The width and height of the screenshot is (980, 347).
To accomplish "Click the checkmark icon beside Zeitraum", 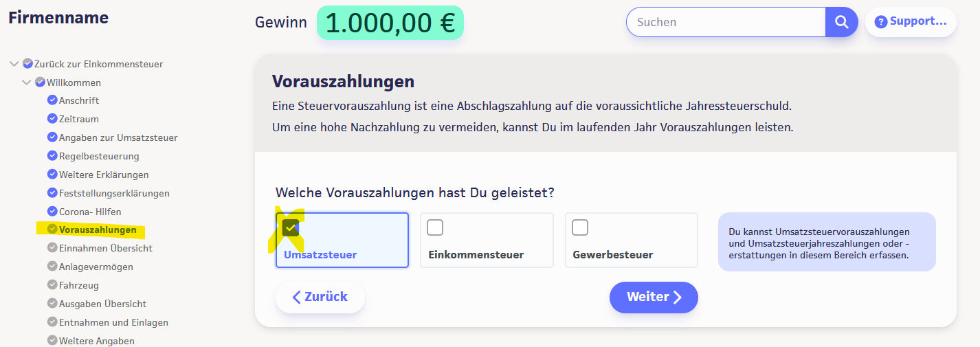I will click(x=52, y=119).
